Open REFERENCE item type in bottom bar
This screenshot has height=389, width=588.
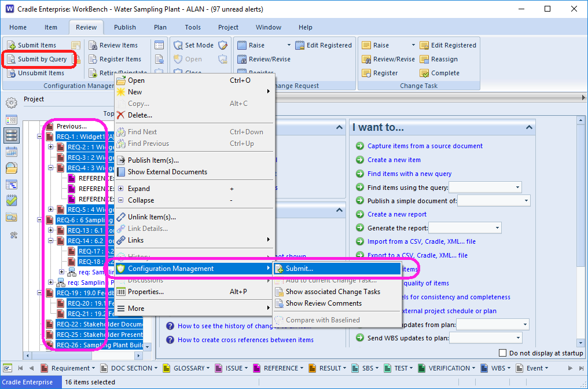coord(278,368)
